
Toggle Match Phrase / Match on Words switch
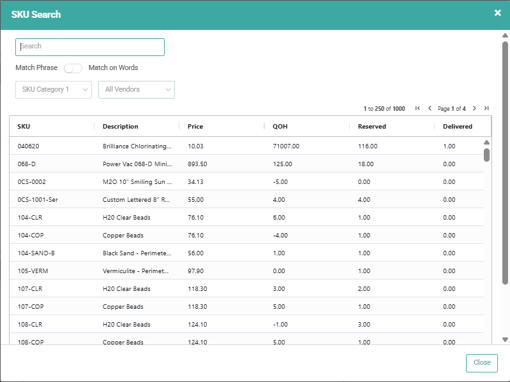(x=73, y=68)
